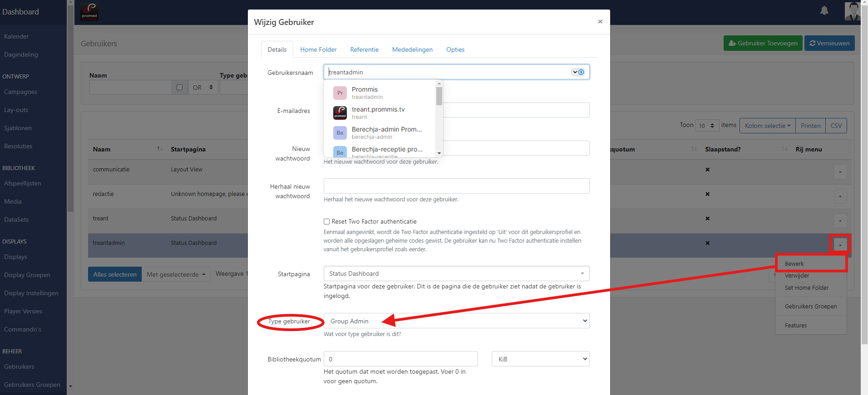Tick the checkbox beside Naam filter

179,88
